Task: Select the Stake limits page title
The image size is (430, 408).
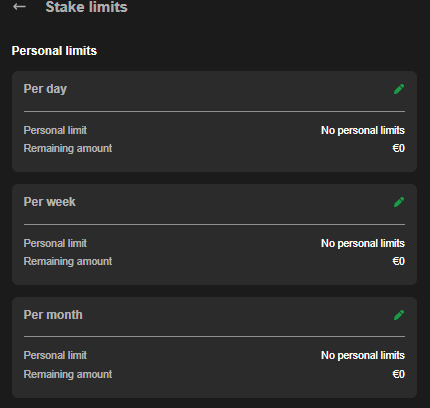Action: coord(86,7)
